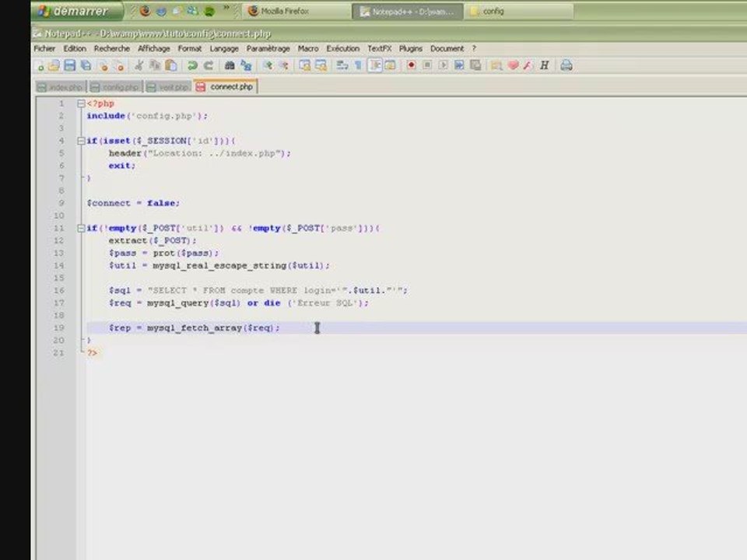Click the red wrench plugin icon
This screenshot has height=560, width=747.
pos(528,65)
